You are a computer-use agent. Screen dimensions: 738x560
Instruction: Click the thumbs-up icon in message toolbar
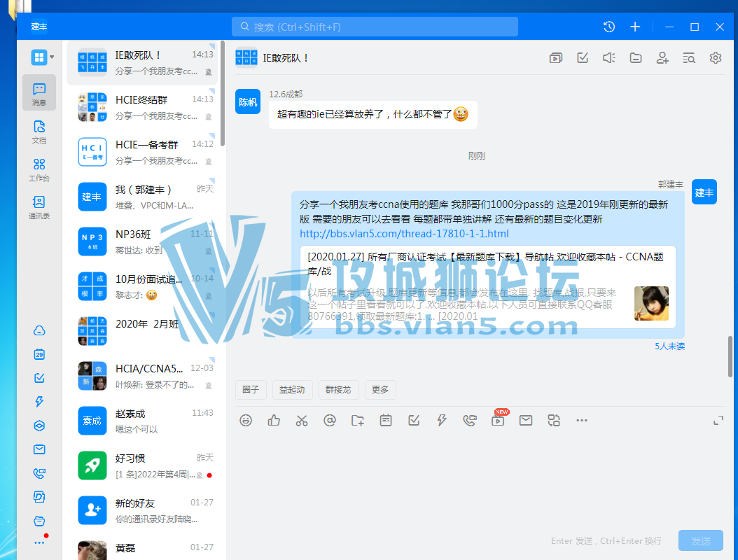(274, 420)
